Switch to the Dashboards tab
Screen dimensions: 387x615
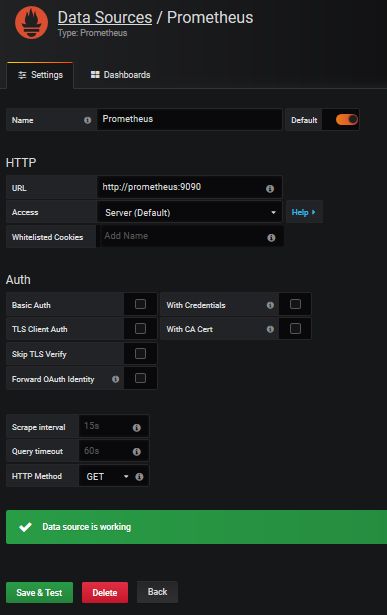point(120,75)
